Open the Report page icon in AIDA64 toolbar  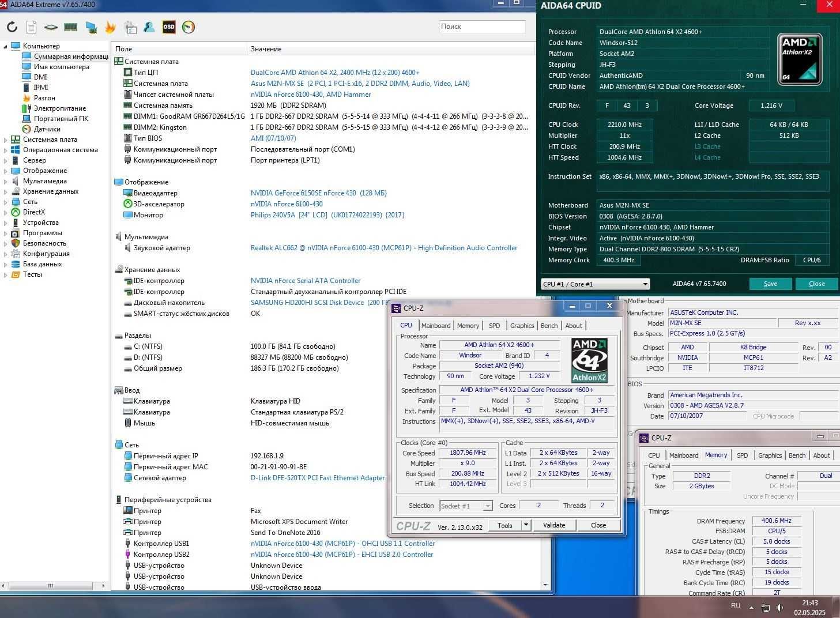(x=31, y=27)
